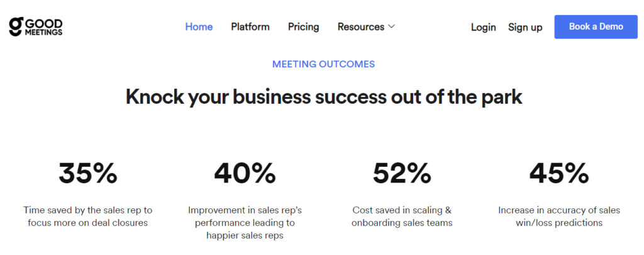Select the 52% statistic figure
644x255 pixels.
tap(402, 173)
